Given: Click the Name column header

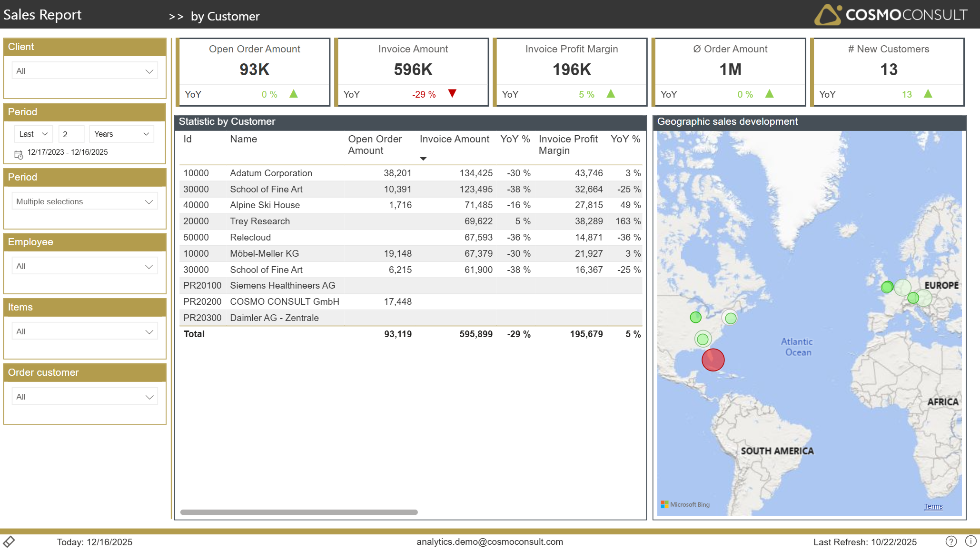Looking at the screenshot, I should pos(243,139).
